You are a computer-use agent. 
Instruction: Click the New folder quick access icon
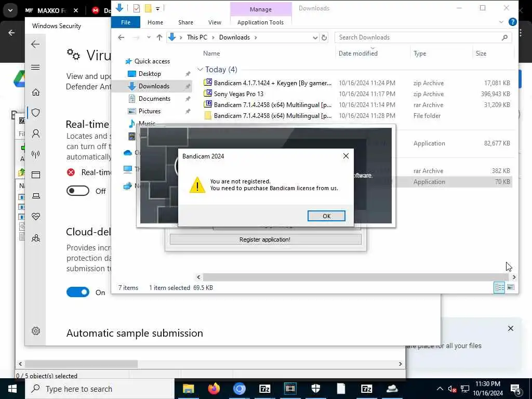148,8
